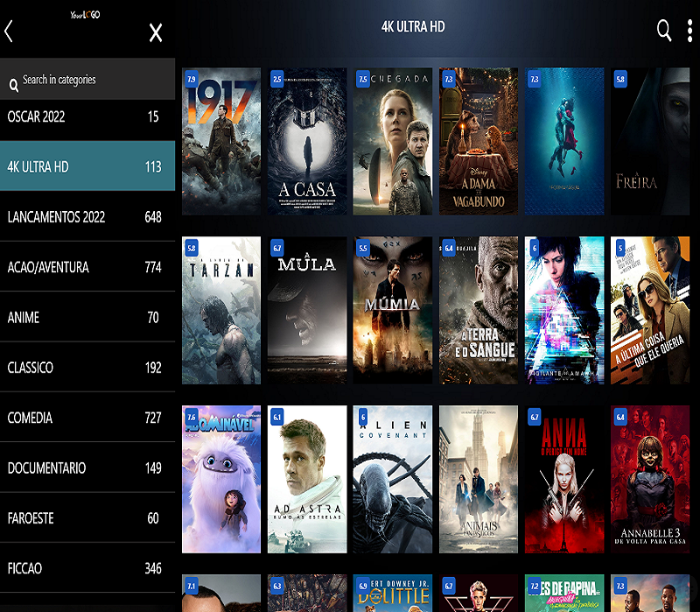Click the back arrow icon

pos(9,32)
